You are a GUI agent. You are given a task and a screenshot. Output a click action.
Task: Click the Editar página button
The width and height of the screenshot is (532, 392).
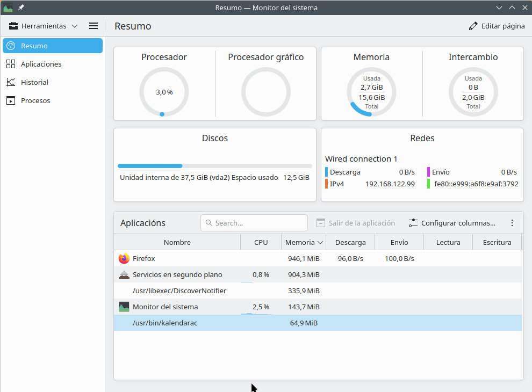(497, 26)
